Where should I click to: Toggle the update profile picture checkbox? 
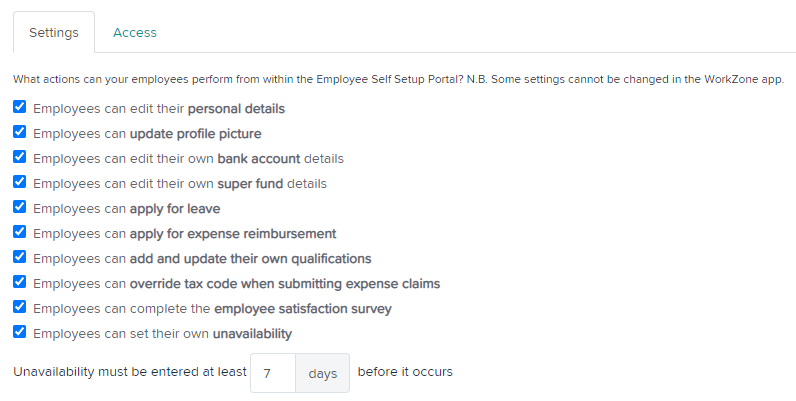point(20,132)
